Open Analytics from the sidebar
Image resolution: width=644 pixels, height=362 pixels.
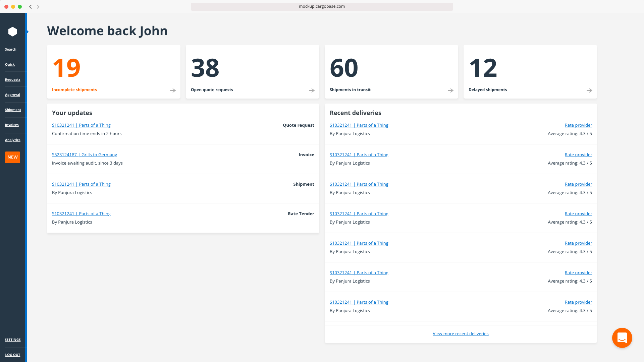tap(12, 140)
